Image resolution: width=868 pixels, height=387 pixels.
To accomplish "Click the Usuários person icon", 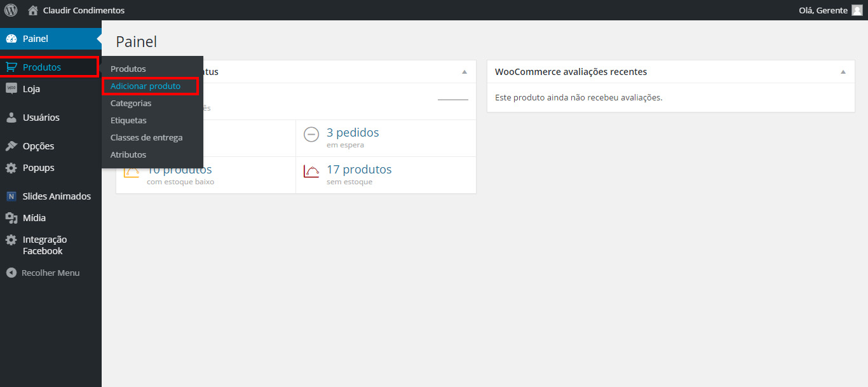I will pos(11,118).
